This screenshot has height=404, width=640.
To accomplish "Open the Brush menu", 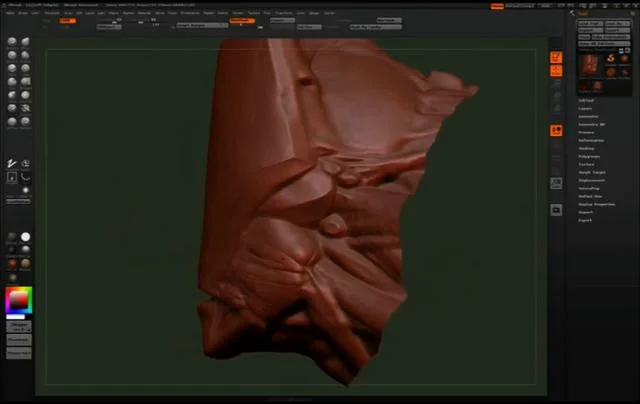I will point(23,13).
